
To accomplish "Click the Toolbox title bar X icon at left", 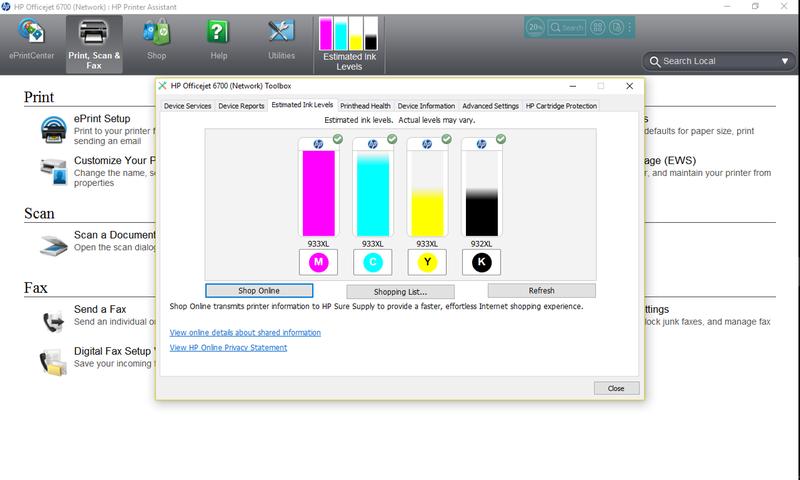I will [x=162, y=86].
